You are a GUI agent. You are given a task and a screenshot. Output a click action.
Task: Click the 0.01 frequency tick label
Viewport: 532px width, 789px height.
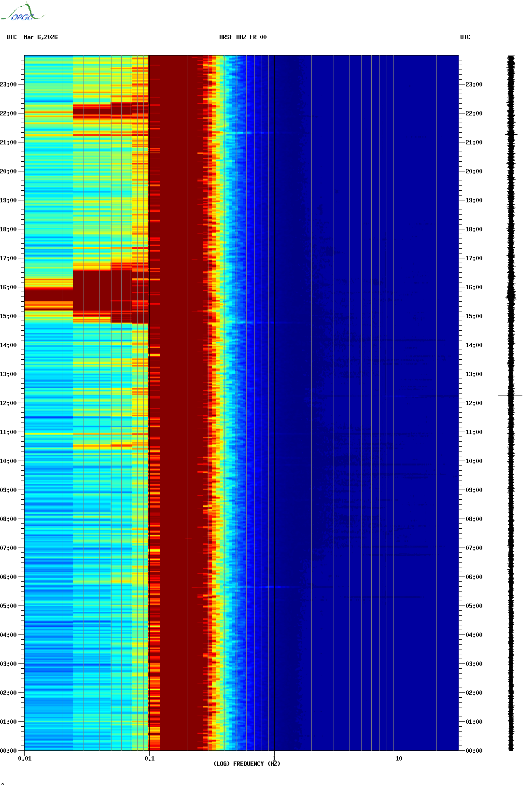coord(25,758)
